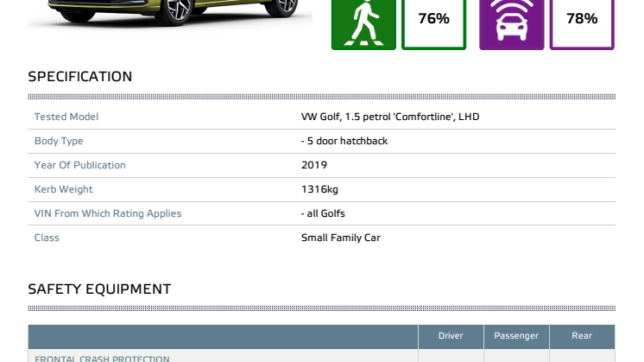The image size is (644, 362).
Task: Select the 1316kg weight value
Action: tap(319, 189)
